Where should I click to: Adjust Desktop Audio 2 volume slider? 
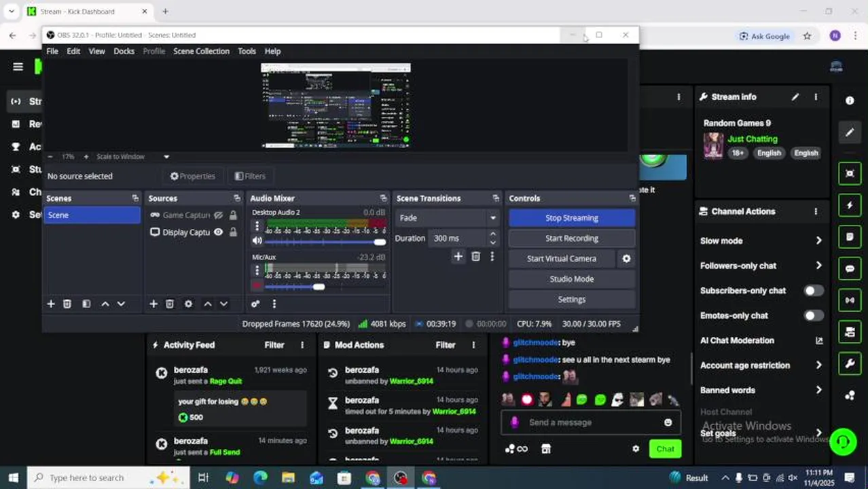coord(325,242)
